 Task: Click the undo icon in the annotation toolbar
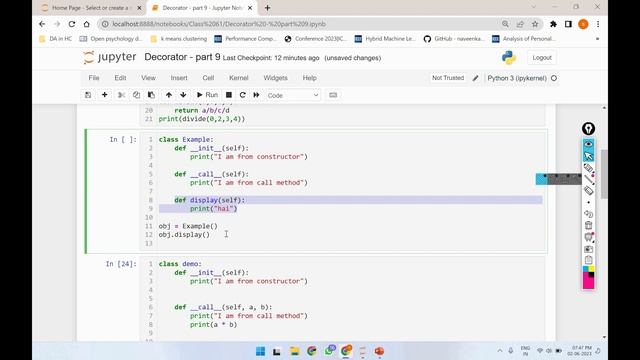588,214
